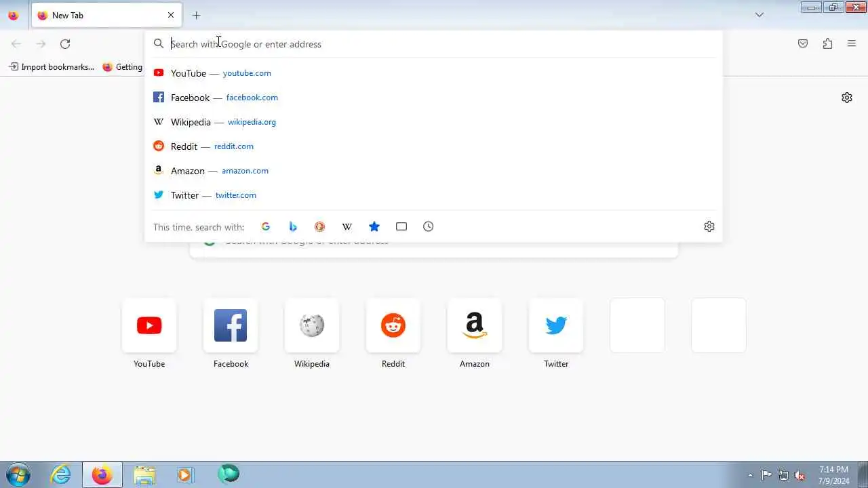Open the network tray icon

pyautogui.click(x=783, y=475)
